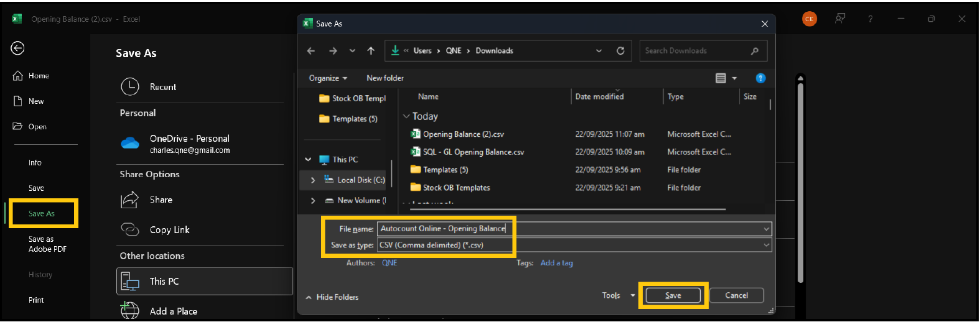
Task: Select This PC location
Action: point(204,282)
